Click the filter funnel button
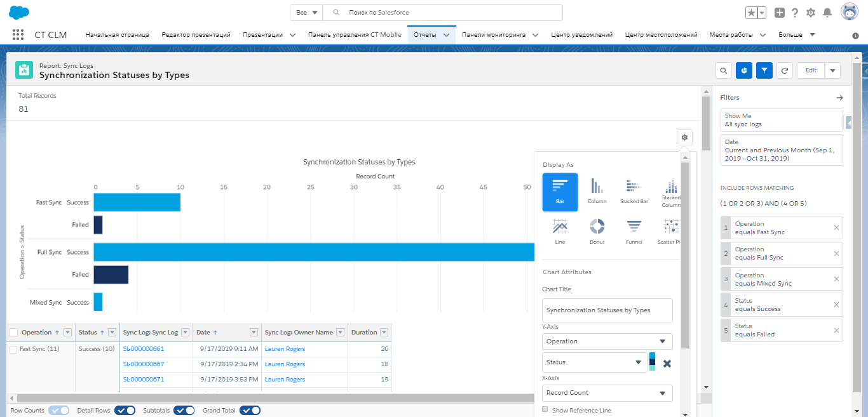This screenshot has width=868, height=417. [x=764, y=70]
